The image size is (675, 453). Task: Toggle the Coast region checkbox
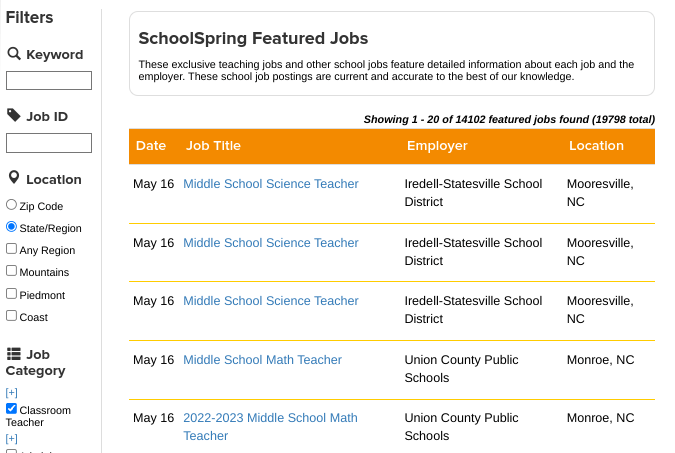[11, 316]
